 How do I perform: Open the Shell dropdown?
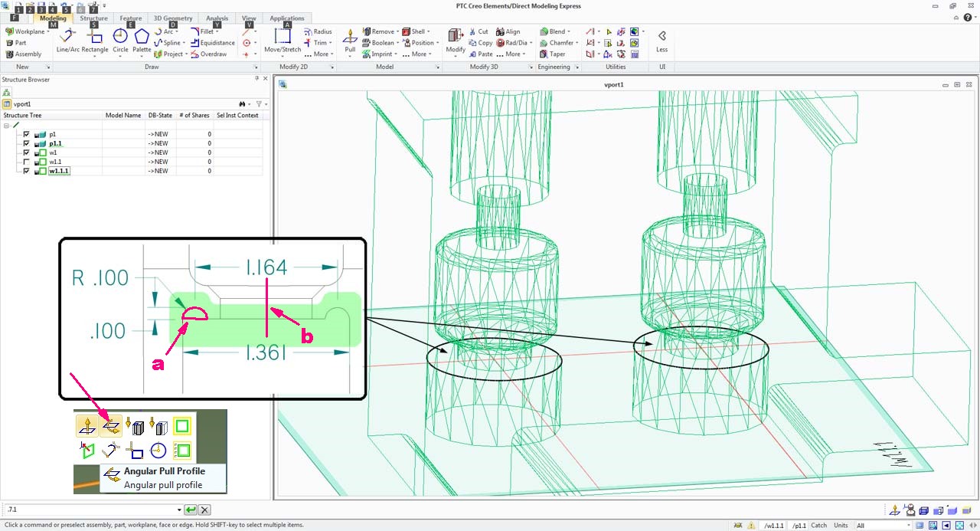click(x=429, y=32)
